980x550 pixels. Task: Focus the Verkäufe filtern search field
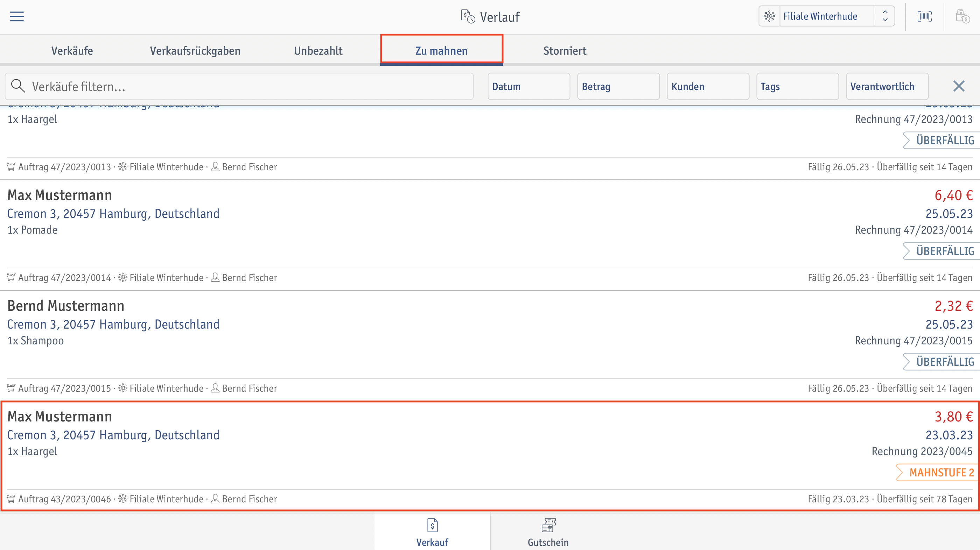[x=239, y=87]
